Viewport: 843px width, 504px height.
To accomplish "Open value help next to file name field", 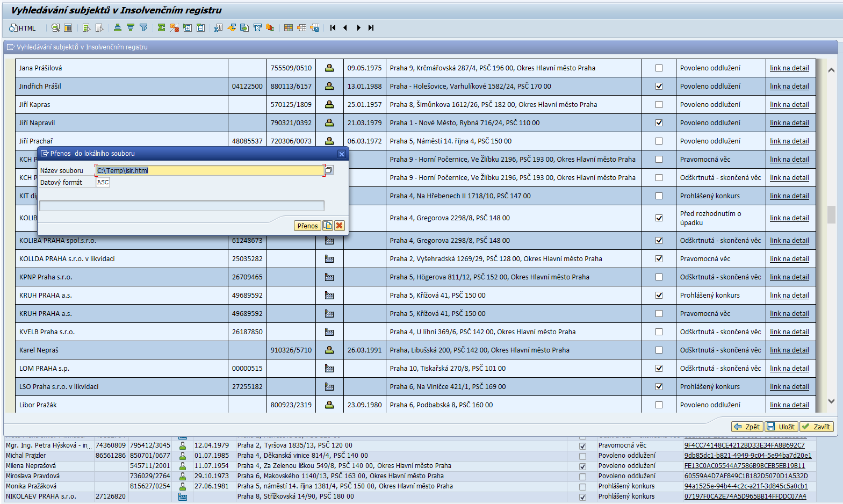I will pyautogui.click(x=329, y=170).
